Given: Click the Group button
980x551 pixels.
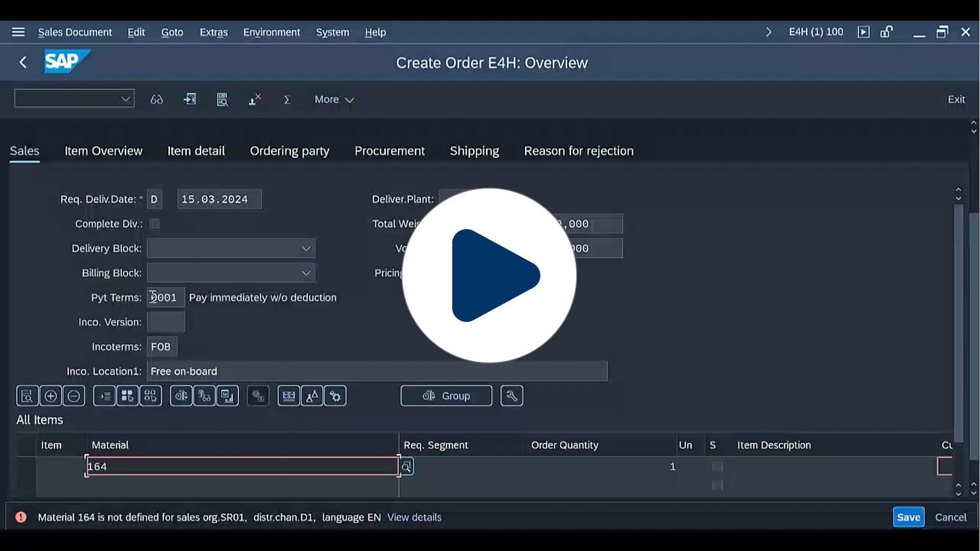Looking at the screenshot, I should pos(446,396).
